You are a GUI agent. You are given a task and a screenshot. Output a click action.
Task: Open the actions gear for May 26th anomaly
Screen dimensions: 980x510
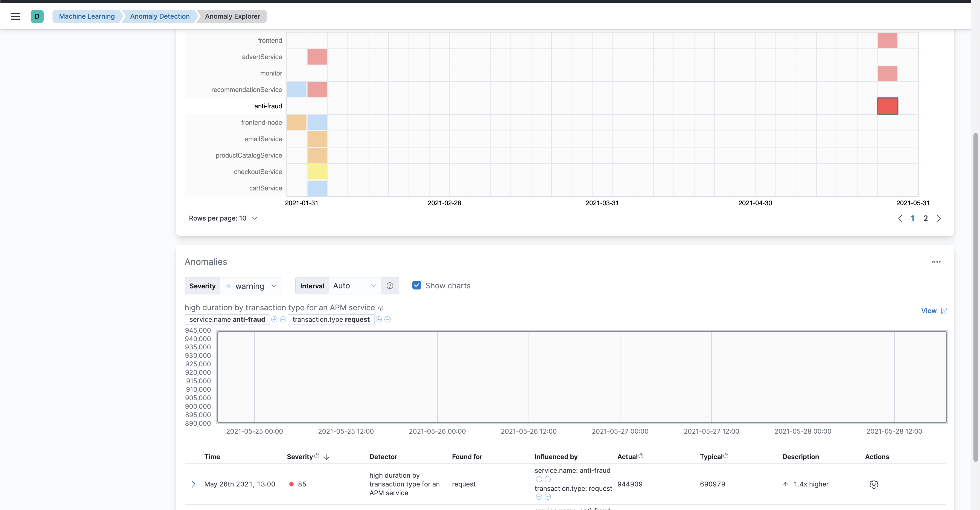tap(873, 484)
